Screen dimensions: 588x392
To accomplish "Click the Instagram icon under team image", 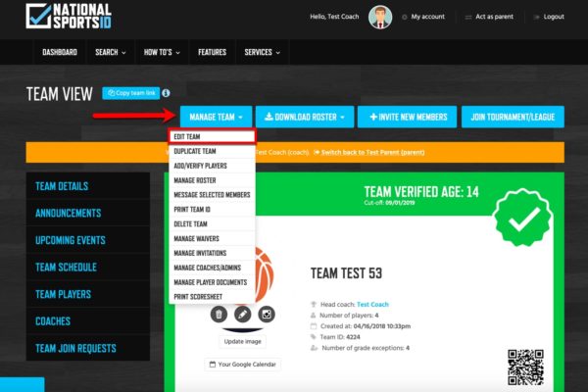I will (266, 315).
